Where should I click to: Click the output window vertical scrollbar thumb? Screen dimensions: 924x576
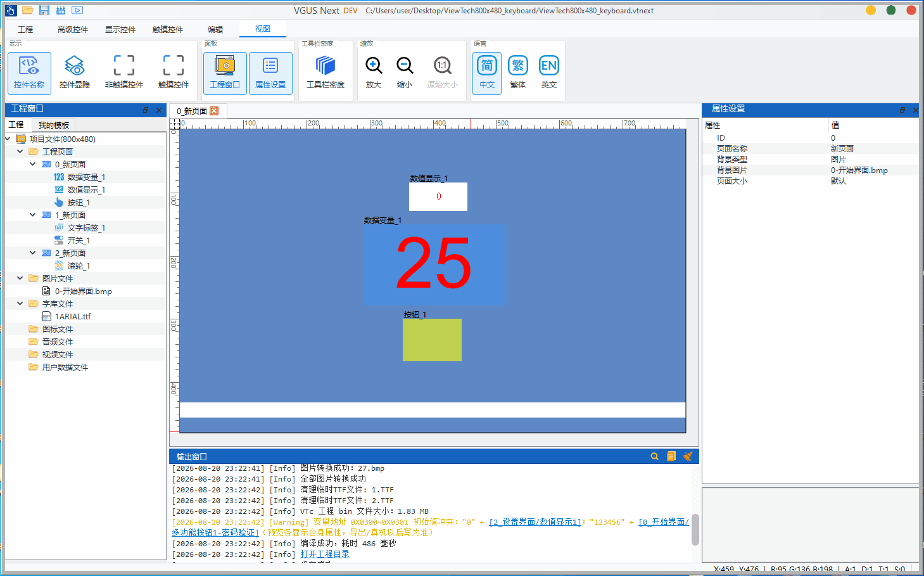click(x=695, y=529)
